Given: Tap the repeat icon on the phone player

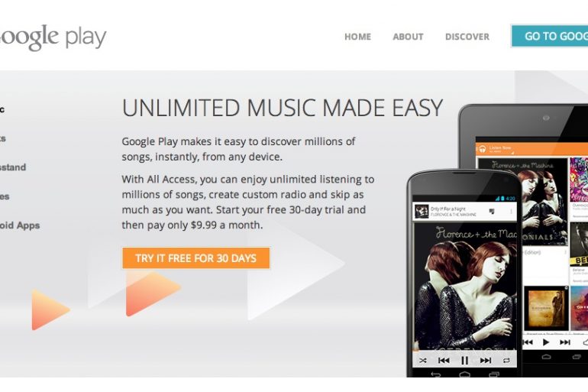Looking at the screenshot, I should pyautogui.click(x=506, y=361).
